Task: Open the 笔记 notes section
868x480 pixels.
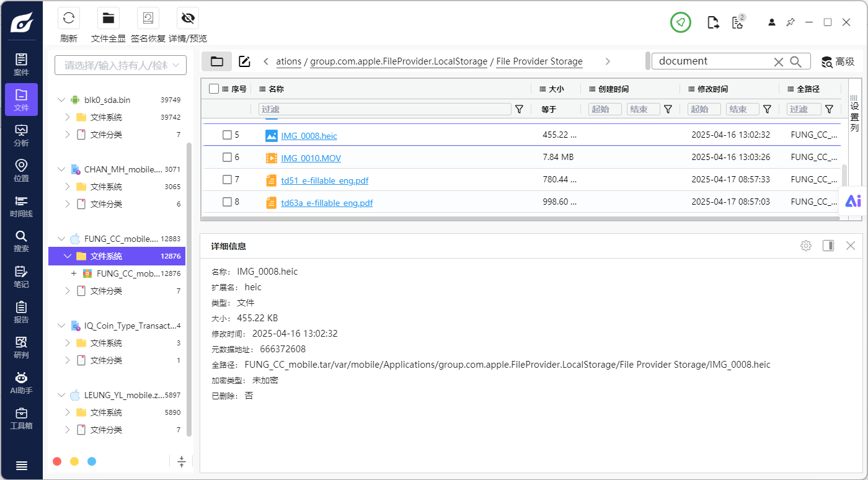Action: pyautogui.click(x=21, y=277)
